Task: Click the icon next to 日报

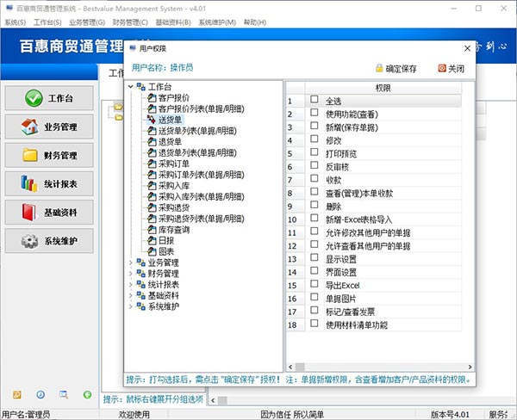Action: point(152,240)
